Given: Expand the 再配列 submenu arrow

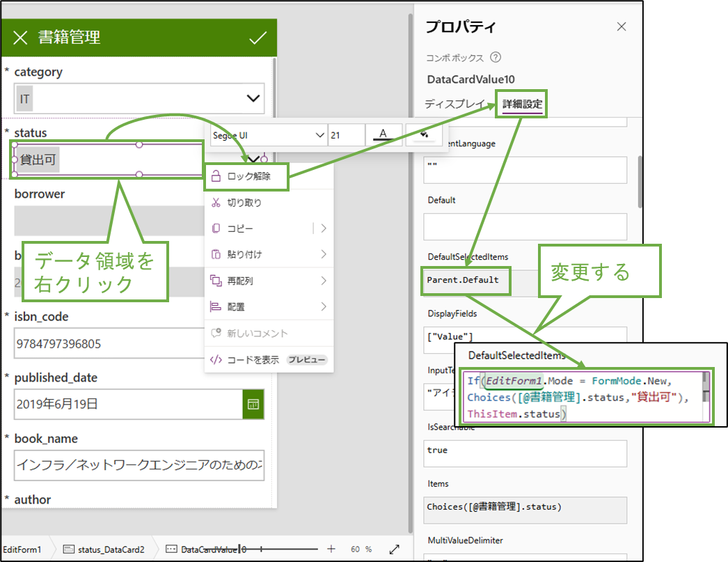Looking at the screenshot, I should (324, 281).
